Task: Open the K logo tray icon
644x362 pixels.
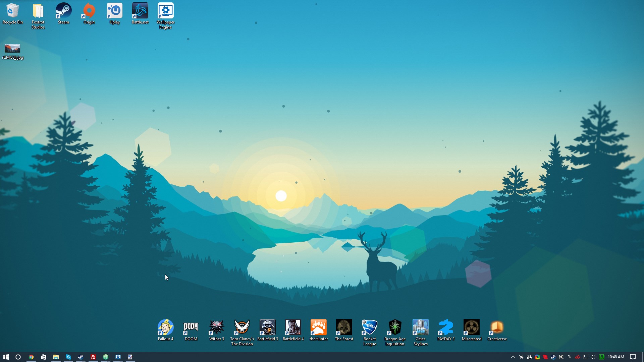Action: [x=561, y=357]
